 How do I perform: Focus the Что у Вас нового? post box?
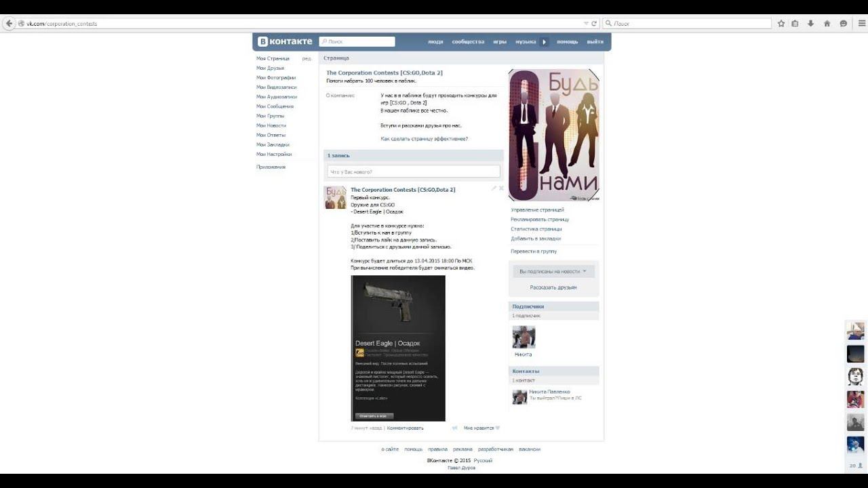click(414, 171)
